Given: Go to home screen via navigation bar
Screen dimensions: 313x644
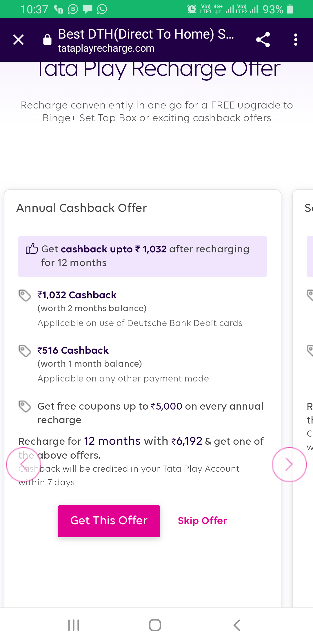Looking at the screenshot, I should (x=155, y=625).
